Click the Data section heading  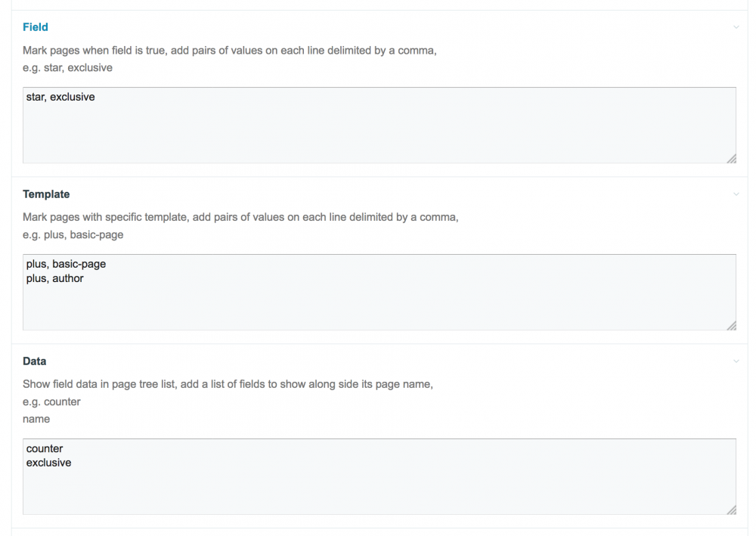click(35, 361)
